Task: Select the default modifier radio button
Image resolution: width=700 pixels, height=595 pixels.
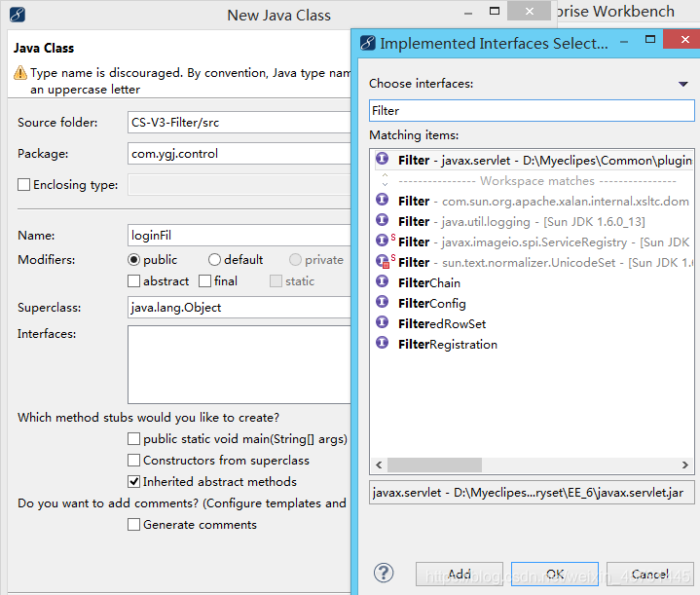Action: [214, 260]
